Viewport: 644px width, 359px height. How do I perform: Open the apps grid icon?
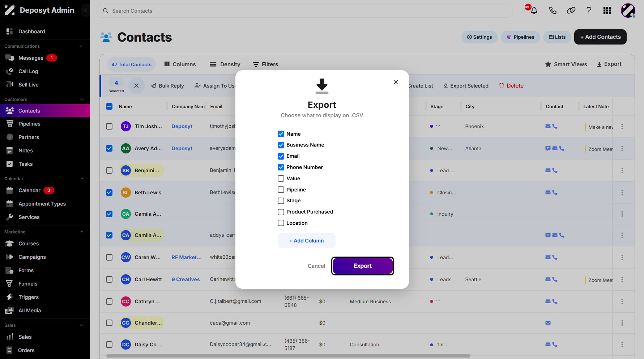607,10
